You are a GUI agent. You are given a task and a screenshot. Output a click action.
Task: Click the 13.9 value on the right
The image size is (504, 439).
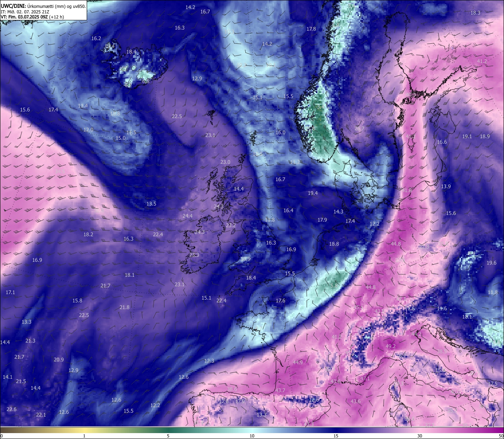[x=446, y=187]
